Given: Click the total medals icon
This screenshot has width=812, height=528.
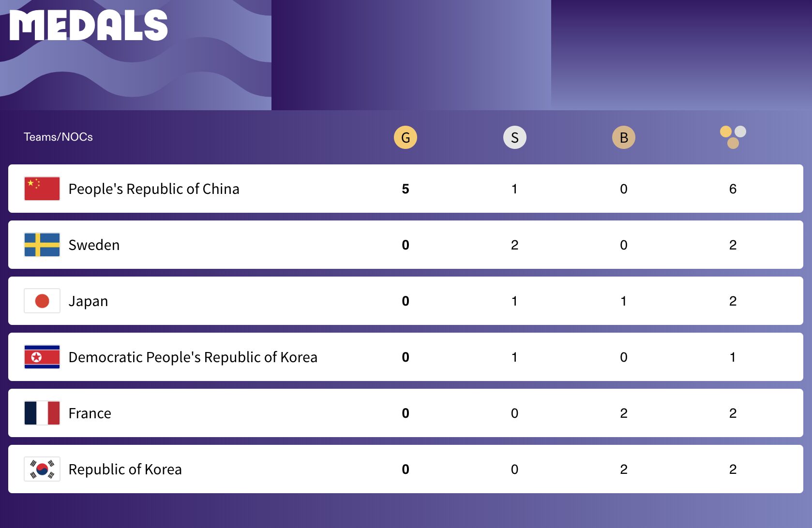Looking at the screenshot, I should coord(733,137).
